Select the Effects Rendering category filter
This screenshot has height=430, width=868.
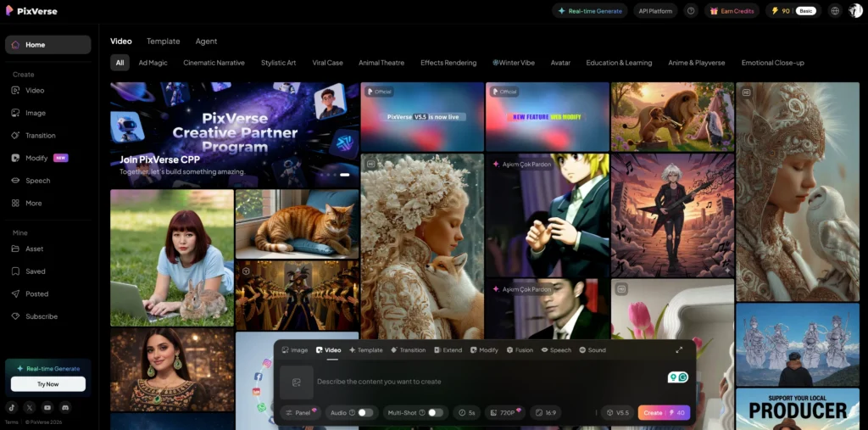click(x=448, y=63)
